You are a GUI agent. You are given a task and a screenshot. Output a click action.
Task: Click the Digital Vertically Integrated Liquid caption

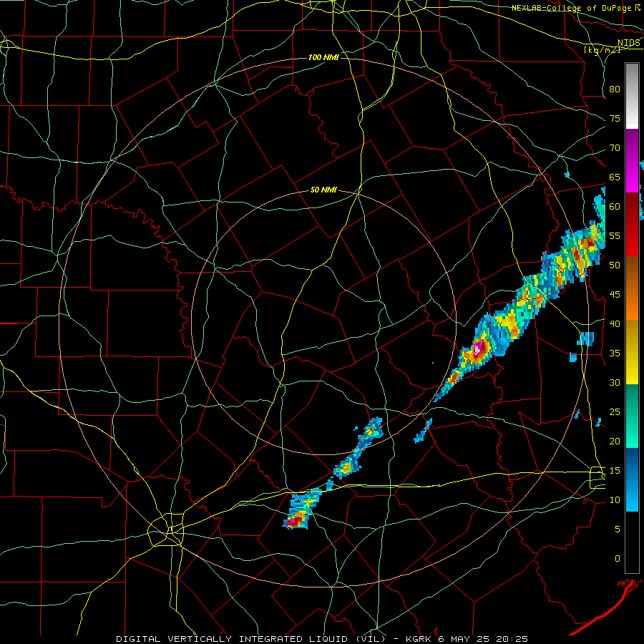252,639
